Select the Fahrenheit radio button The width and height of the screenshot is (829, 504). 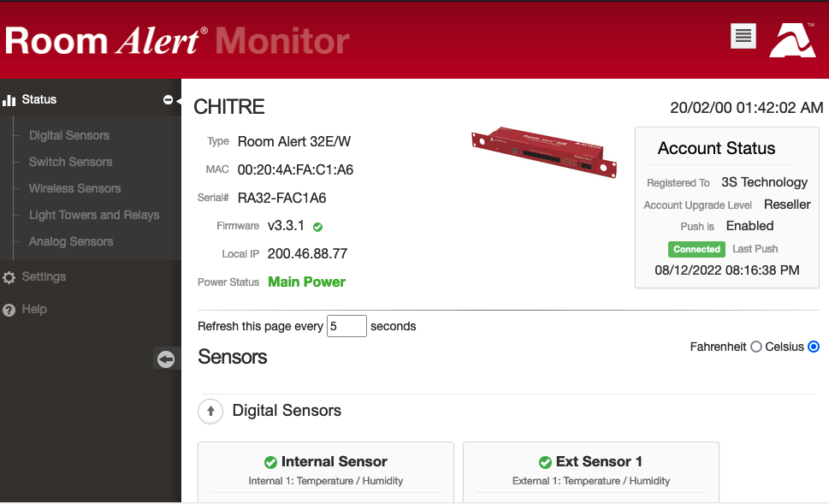[x=756, y=347]
